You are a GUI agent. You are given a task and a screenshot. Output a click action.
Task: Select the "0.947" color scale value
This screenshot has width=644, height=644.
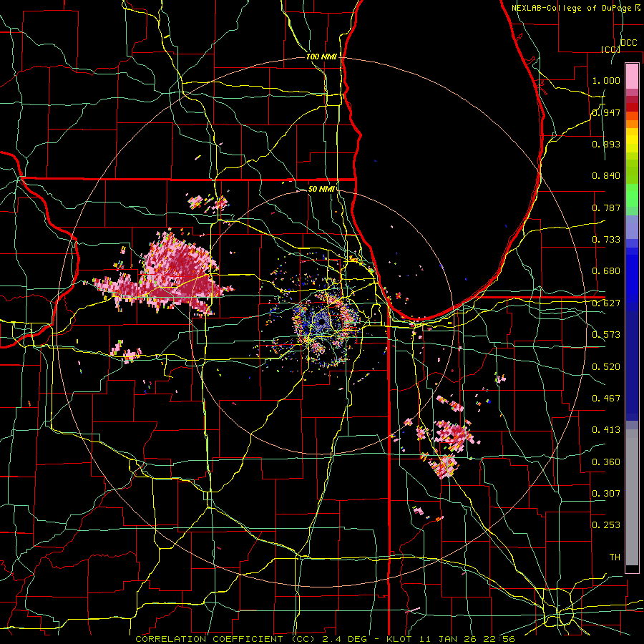pyautogui.click(x=606, y=112)
